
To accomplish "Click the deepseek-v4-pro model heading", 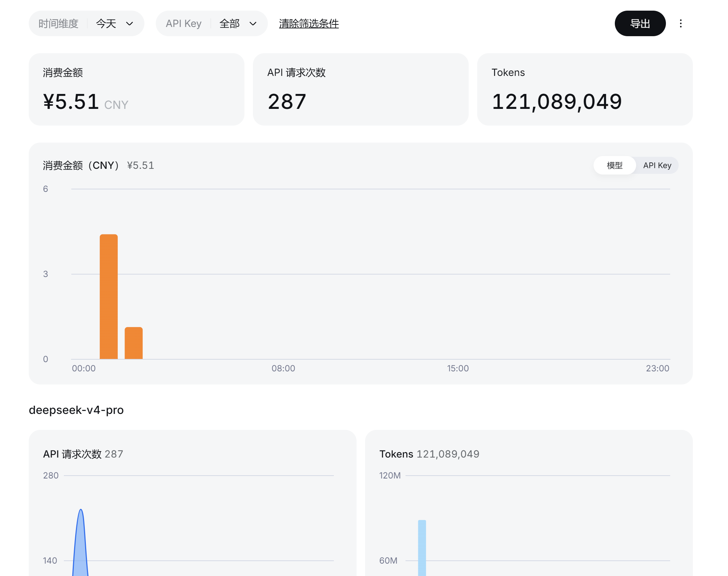I will [x=76, y=410].
